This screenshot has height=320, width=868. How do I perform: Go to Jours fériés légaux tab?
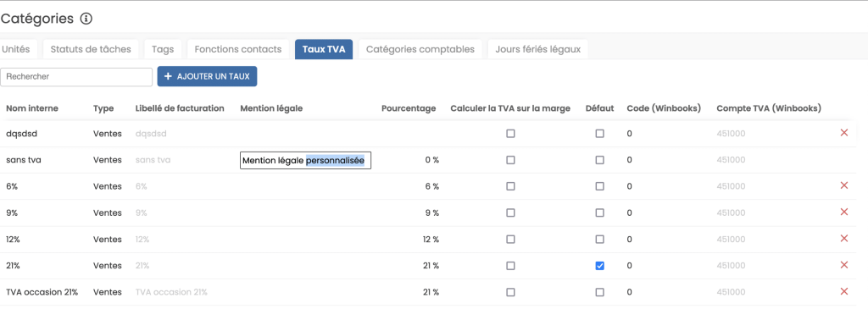click(537, 49)
